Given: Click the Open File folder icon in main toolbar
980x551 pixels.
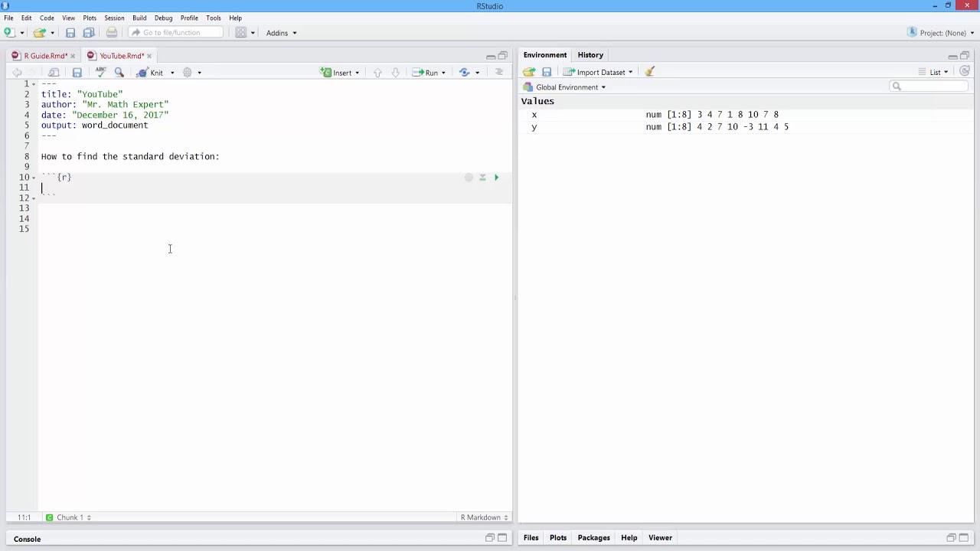Looking at the screenshot, I should (x=39, y=33).
